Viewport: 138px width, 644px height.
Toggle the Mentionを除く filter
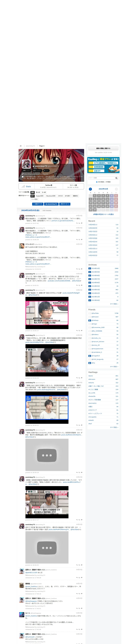51,196
